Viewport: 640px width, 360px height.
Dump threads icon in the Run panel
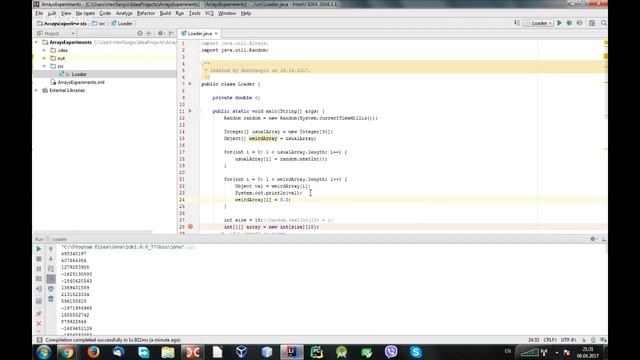click(x=39, y=279)
